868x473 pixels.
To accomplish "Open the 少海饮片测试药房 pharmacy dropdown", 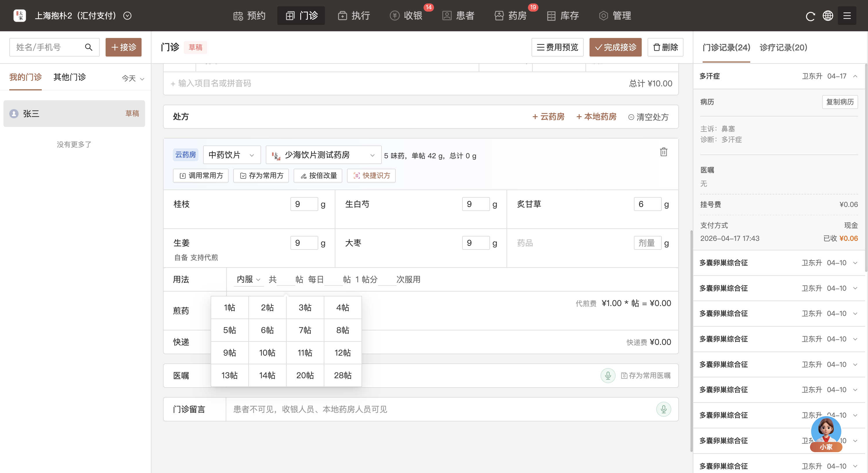I will pyautogui.click(x=323, y=155).
